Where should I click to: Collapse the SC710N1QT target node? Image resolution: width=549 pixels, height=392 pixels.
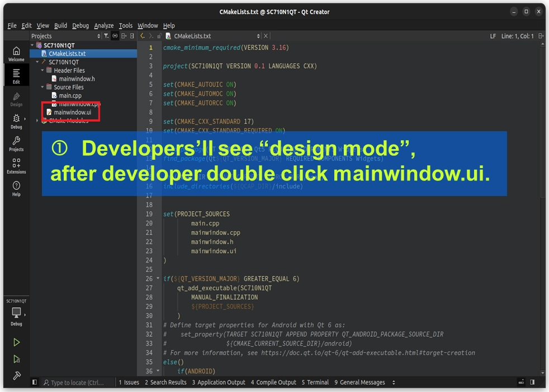[x=37, y=62]
